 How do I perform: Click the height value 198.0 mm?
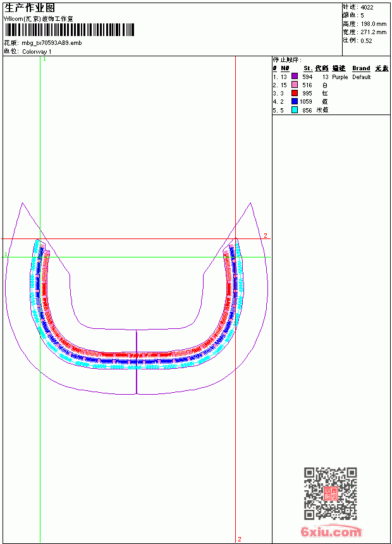coord(373,24)
